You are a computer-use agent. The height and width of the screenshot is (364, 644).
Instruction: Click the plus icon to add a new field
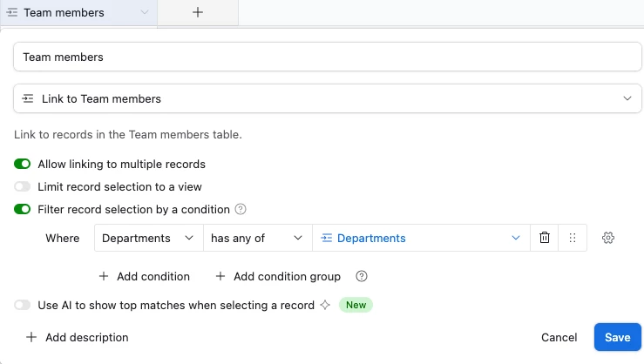(x=198, y=12)
